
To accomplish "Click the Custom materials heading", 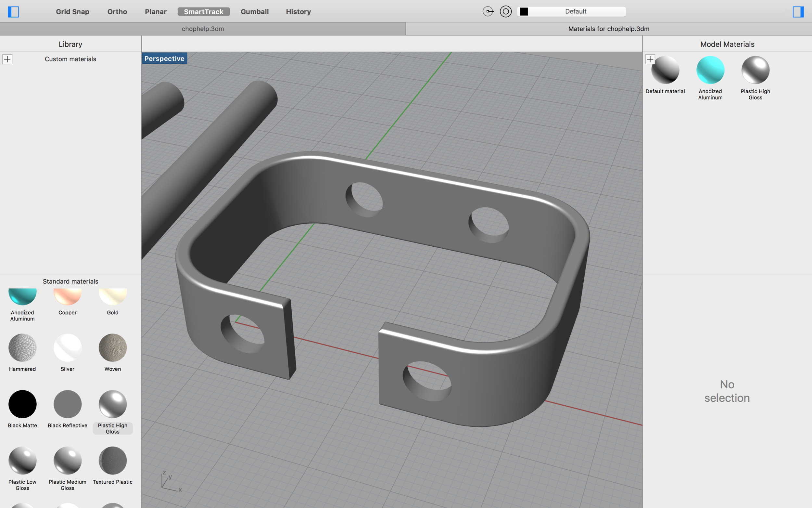I will (70, 59).
